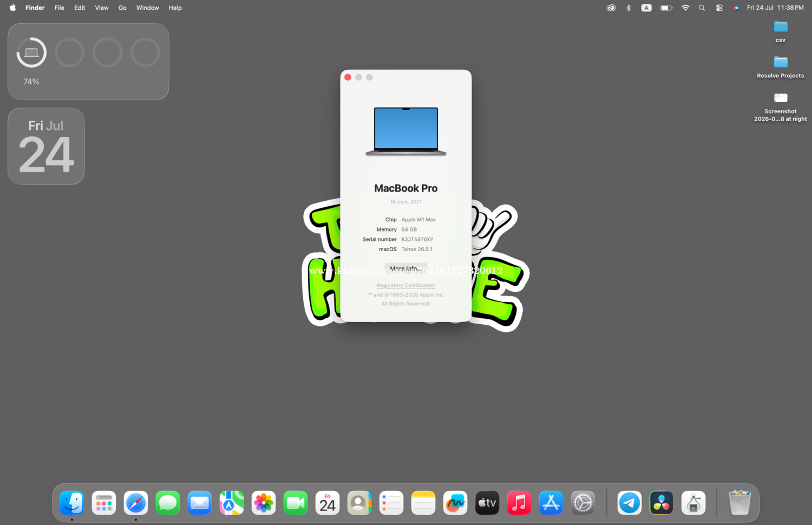Click the Bluetooth status icon

[628, 8]
